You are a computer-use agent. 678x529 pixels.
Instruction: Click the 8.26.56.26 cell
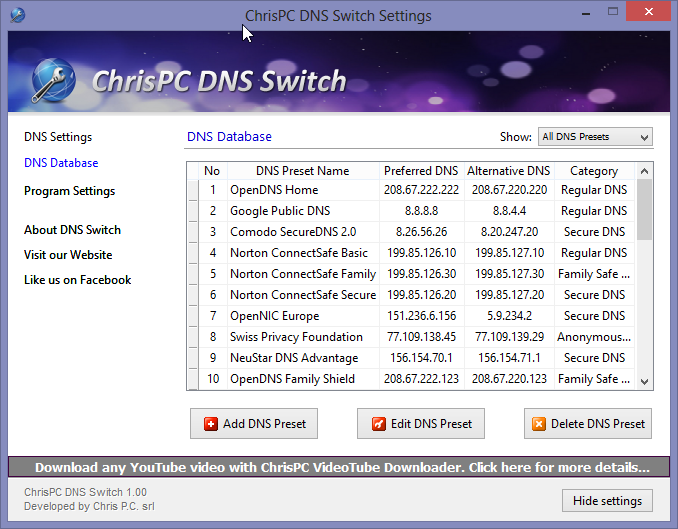coord(422,232)
